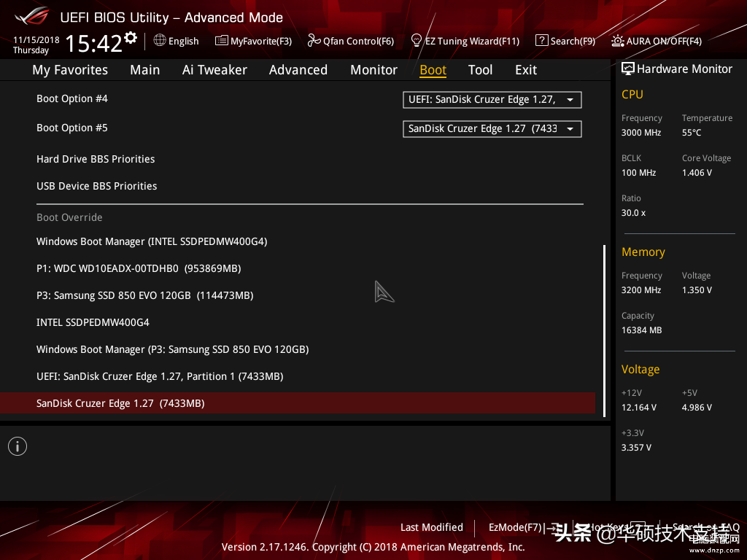Change language from English
The image size is (747, 560).
click(183, 42)
